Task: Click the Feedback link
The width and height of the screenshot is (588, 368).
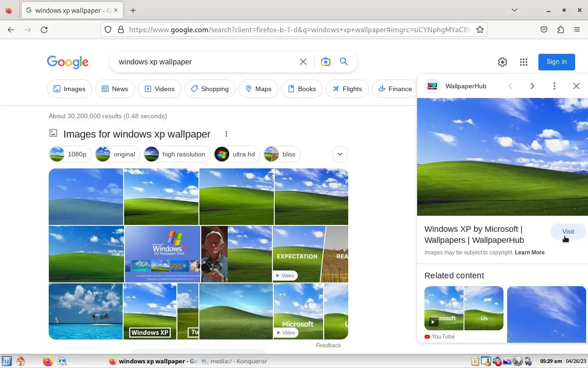Action: pos(328,345)
